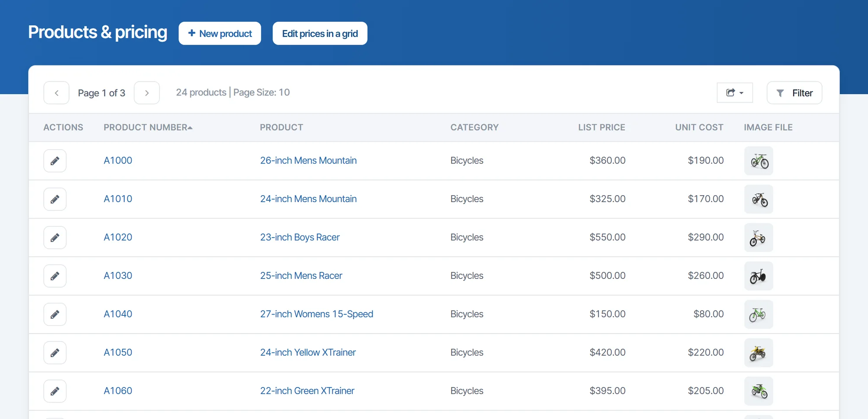868x419 pixels.
Task: Go to the previous page of products
Action: [56, 93]
